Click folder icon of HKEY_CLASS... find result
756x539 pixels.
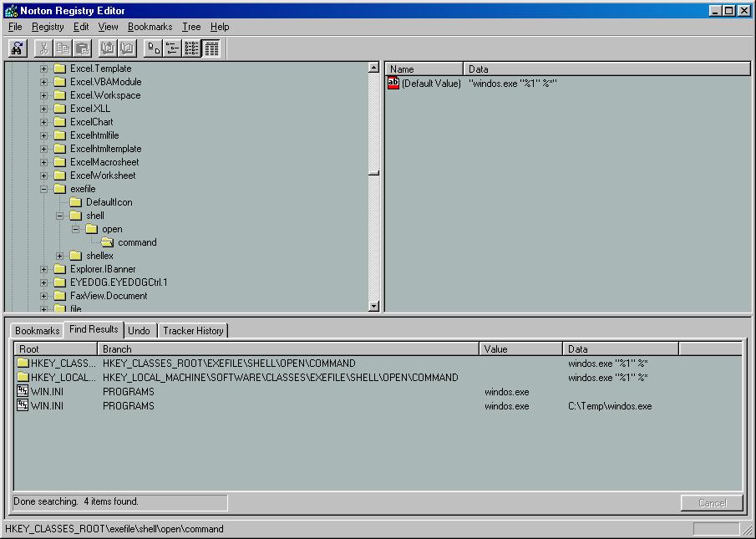pos(23,363)
